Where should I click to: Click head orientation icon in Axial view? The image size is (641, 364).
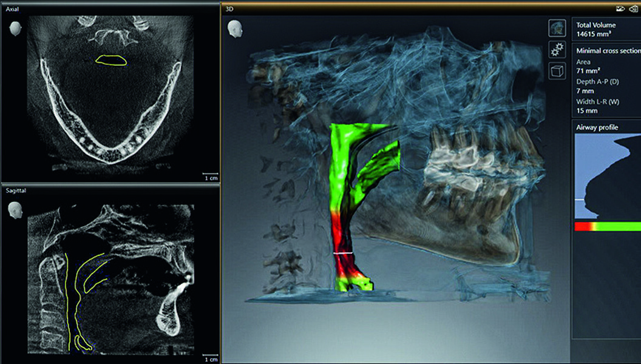15,29
